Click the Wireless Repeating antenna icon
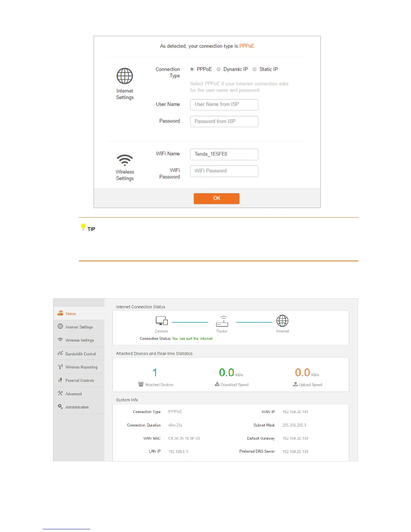411x532 pixels. click(60, 366)
